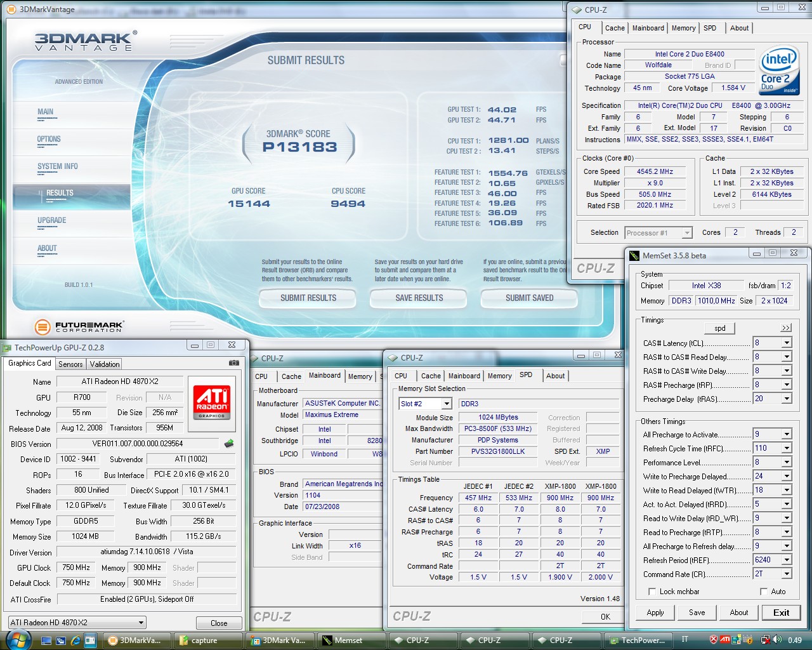Screen dimensions: 812x650
Task: Open the CAS# Latency (tCL) dropdown
Action: (787, 343)
